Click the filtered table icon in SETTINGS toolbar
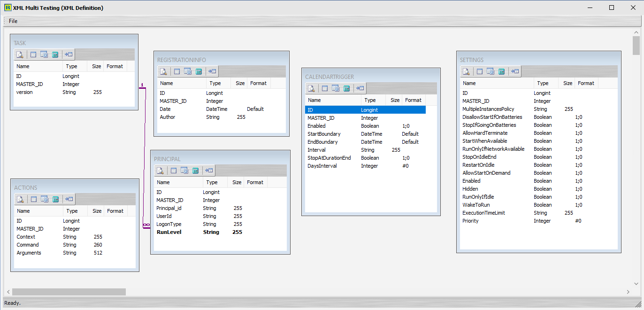Viewport: 644px width, 310px height. [x=491, y=71]
